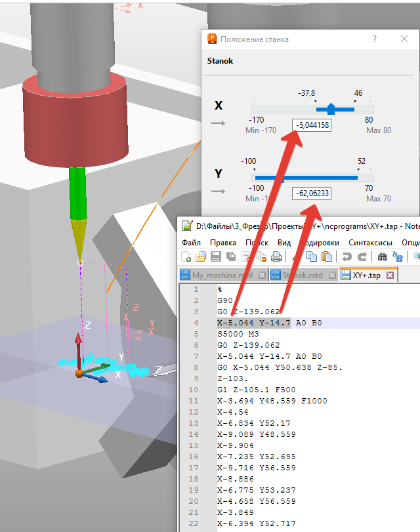
Task: Close the My_mashine.mtd tab
Action: point(262,275)
